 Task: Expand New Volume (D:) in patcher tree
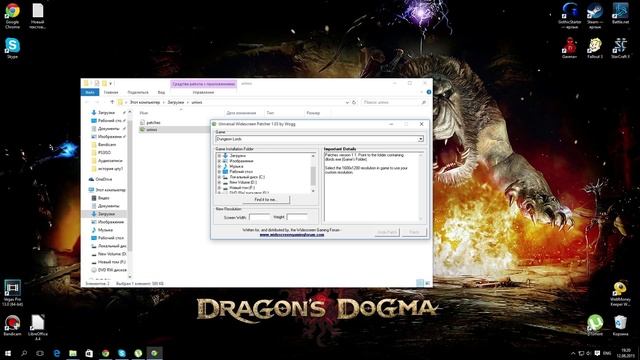click(219, 182)
